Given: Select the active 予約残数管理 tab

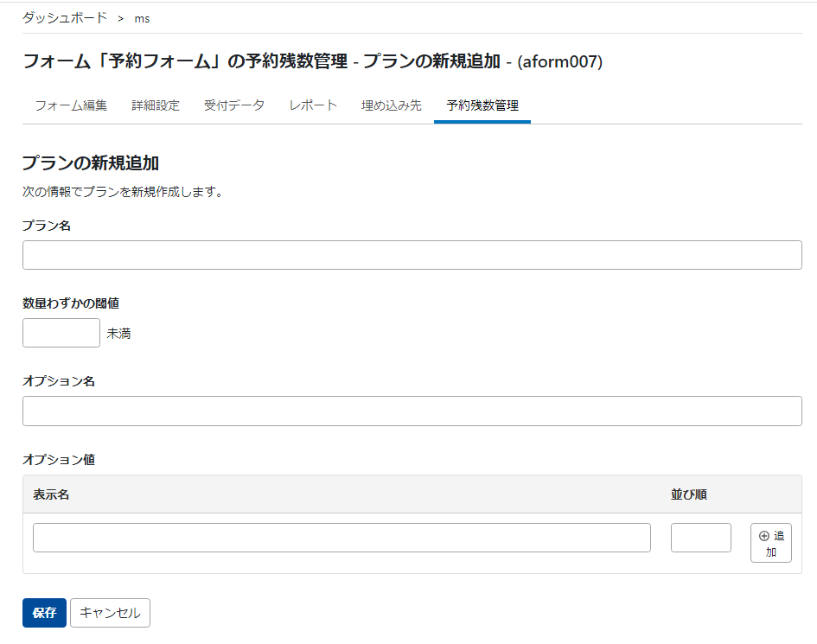Looking at the screenshot, I should (x=481, y=105).
